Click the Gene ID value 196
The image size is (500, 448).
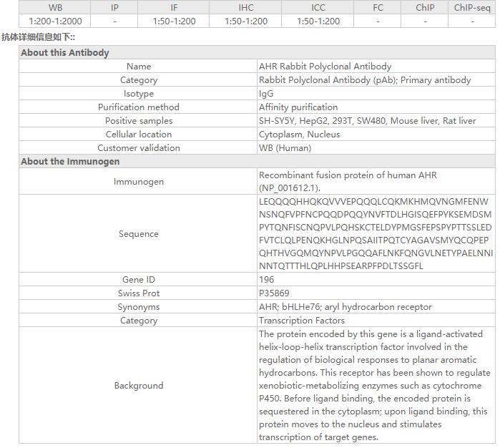(266, 280)
